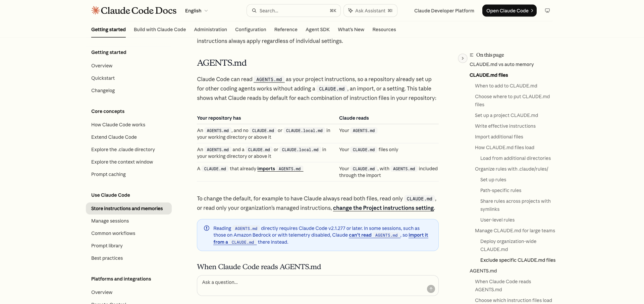
Task: Open the Best practices page
Action: click(x=107, y=258)
